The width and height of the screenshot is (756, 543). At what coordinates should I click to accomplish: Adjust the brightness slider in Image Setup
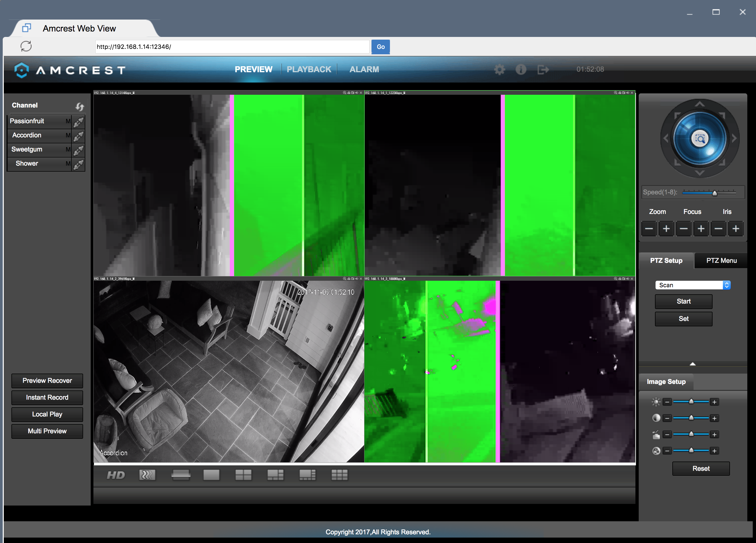691,402
